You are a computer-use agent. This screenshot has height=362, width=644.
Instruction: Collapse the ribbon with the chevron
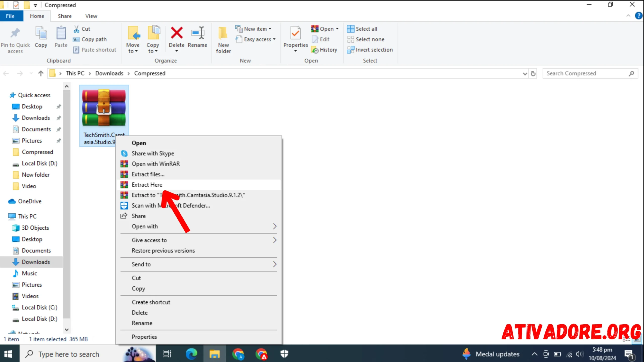628,16
